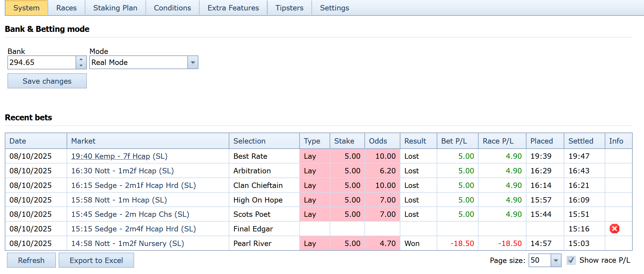Open the Staking Plan tab
Viewport: 644px width, 274px height.
click(x=115, y=8)
